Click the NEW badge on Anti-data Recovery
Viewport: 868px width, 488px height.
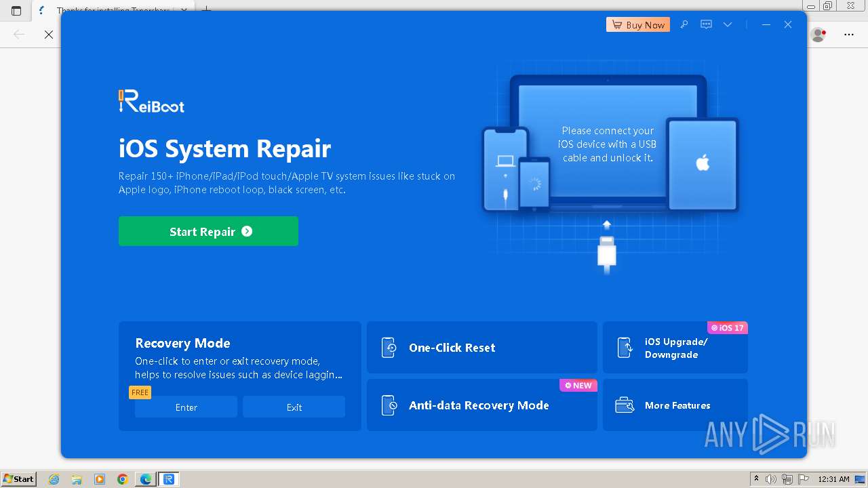coord(578,385)
